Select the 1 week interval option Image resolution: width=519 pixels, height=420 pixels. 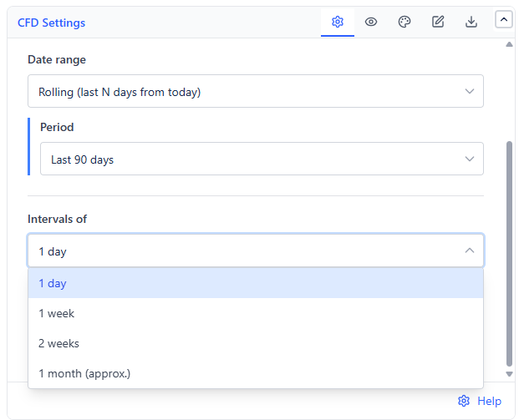(256, 313)
